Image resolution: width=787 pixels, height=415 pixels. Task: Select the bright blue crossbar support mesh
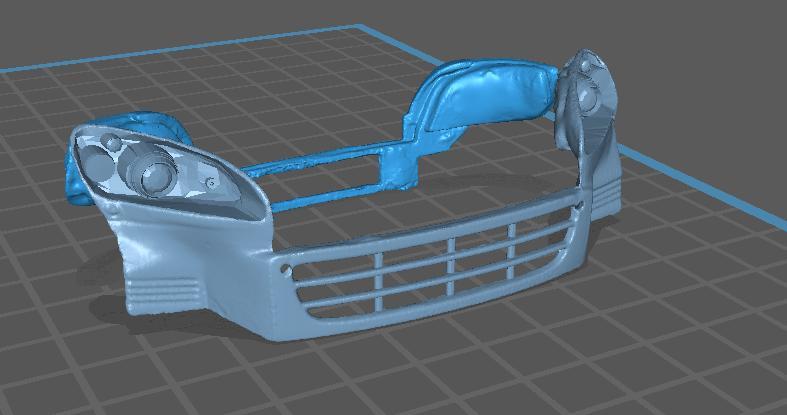tap(329, 176)
